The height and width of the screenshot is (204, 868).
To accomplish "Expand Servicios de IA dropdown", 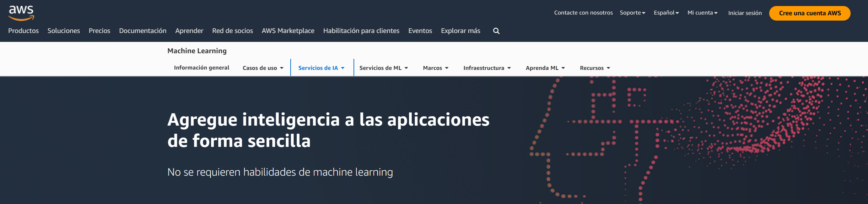I will pyautogui.click(x=322, y=68).
